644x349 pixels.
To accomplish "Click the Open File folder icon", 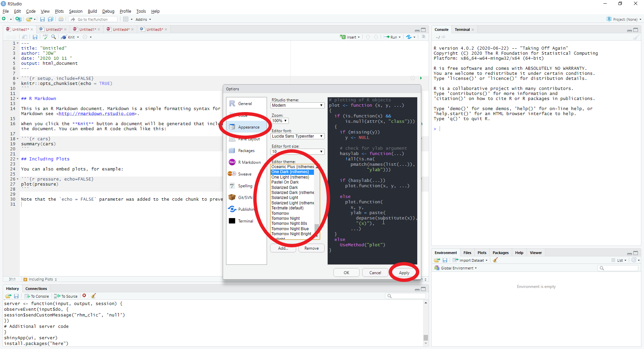I will pos(29,19).
